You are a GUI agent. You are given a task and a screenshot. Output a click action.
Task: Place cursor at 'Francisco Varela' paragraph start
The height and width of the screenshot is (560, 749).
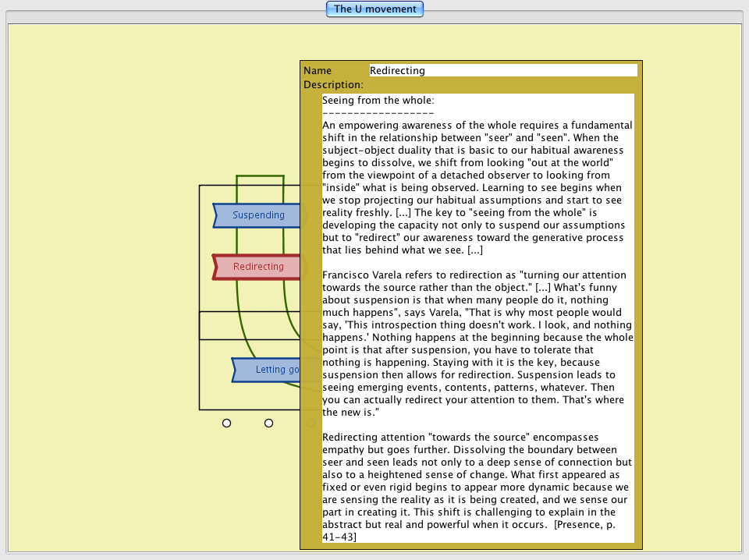[x=323, y=275]
